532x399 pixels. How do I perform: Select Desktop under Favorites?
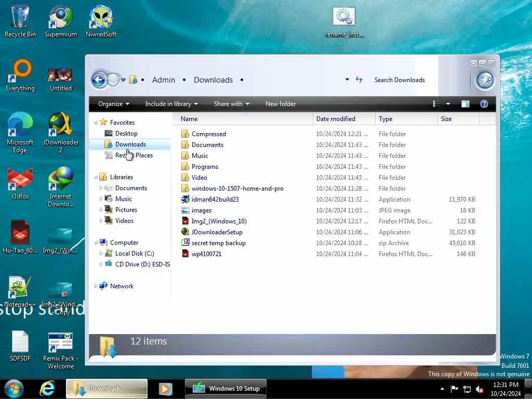coord(126,134)
